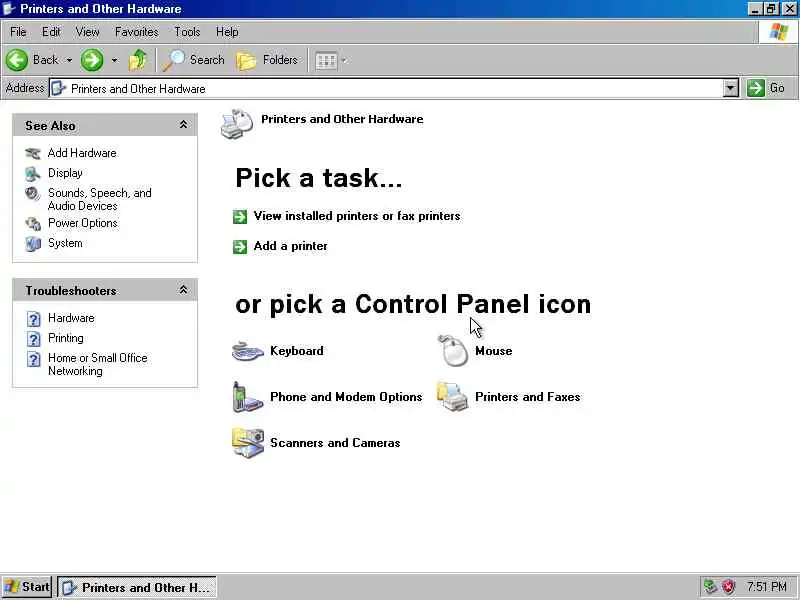
Task: Click the Power Options icon
Action: [x=33, y=223]
